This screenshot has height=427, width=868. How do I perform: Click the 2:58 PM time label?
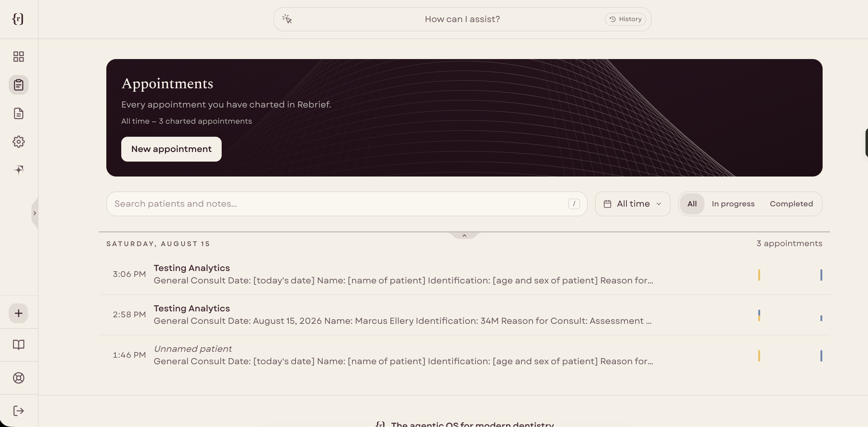tap(129, 315)
